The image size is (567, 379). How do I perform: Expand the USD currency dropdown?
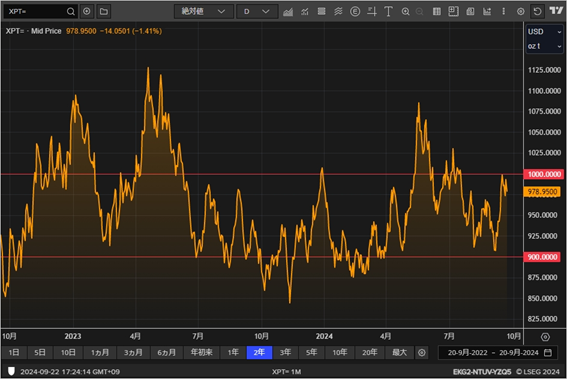544,32
